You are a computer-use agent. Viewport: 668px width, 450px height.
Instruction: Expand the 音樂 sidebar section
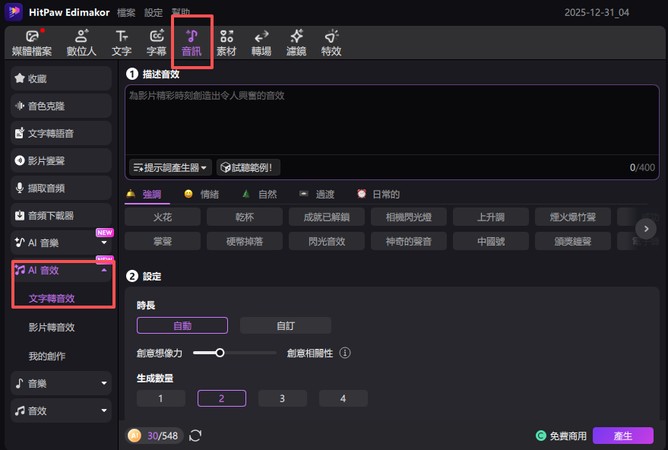(104, 383)
